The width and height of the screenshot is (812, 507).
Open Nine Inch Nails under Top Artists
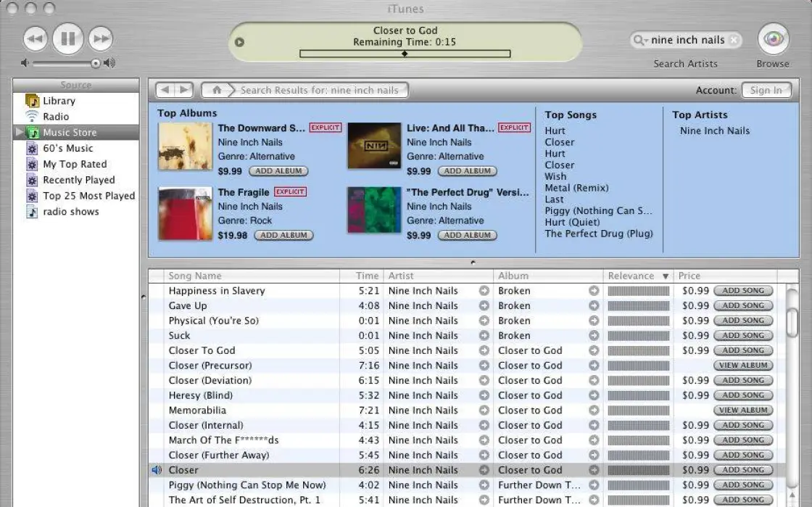coord(715,131)
